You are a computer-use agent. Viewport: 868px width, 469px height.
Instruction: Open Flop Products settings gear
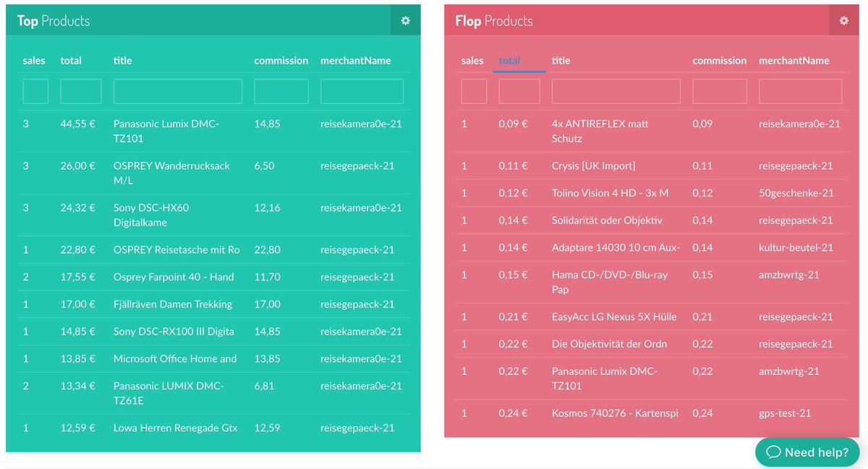(843, 20)
